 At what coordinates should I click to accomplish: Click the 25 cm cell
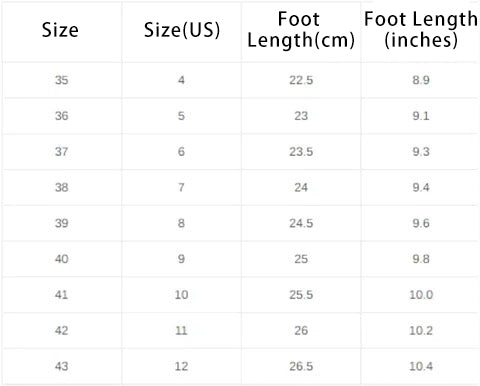(x=301, y=259)
